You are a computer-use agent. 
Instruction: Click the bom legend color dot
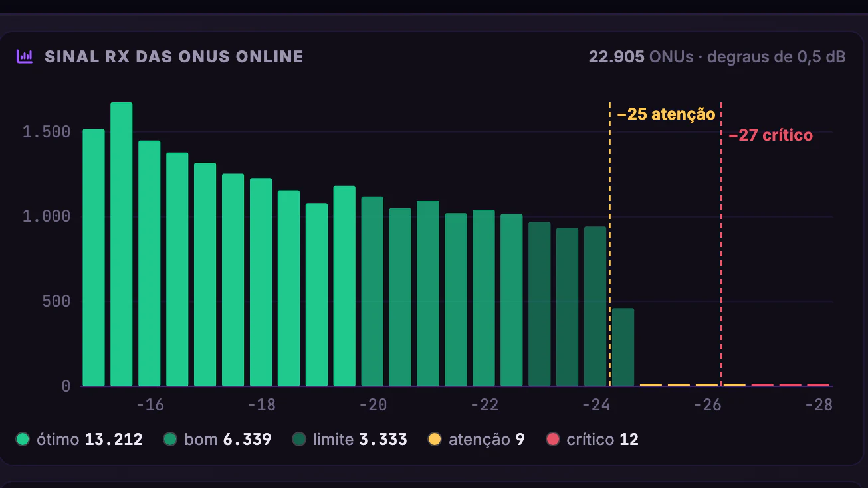pyautogui.click(x=170, y=439)
